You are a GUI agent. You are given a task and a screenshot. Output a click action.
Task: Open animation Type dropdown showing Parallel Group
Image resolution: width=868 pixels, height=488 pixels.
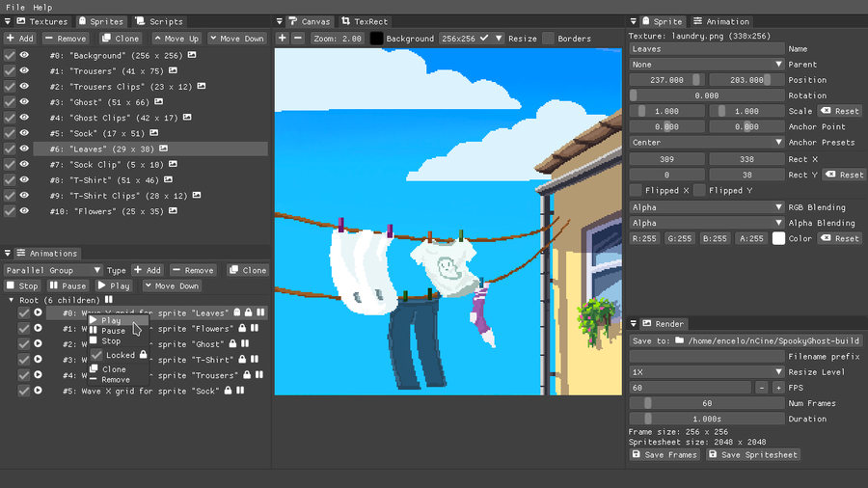pos(53,270)
